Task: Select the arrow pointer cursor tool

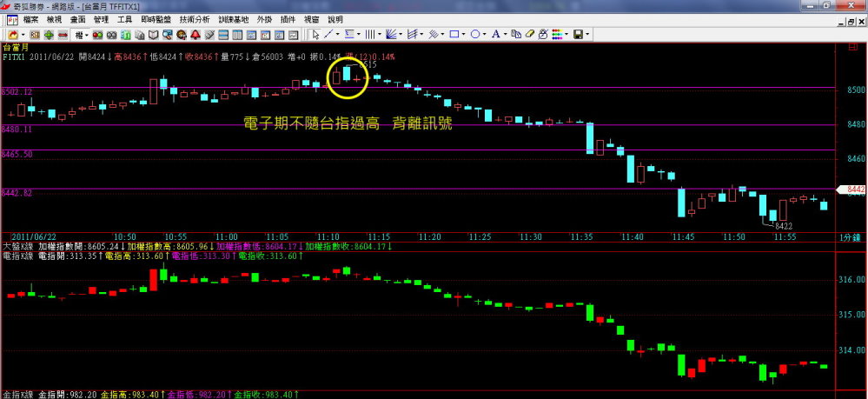Action: [315, 34]
